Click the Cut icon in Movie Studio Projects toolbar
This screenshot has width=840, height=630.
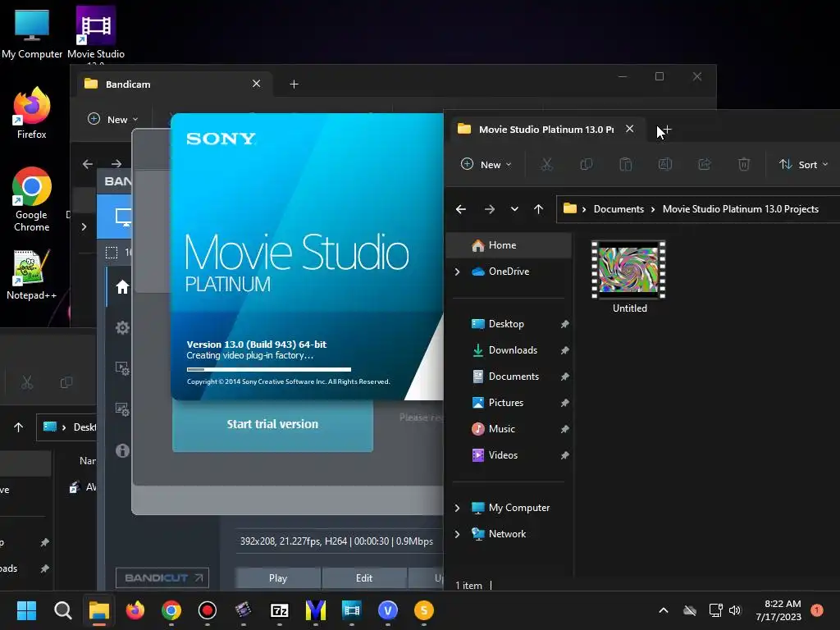tap(546, 164)
